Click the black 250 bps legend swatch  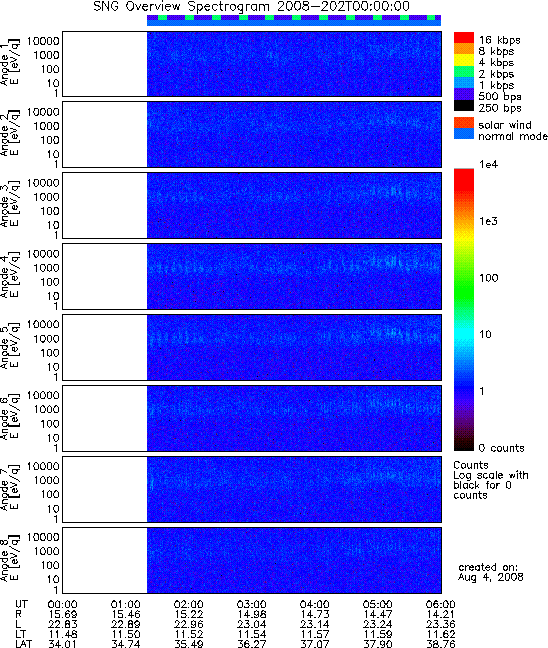464,105
